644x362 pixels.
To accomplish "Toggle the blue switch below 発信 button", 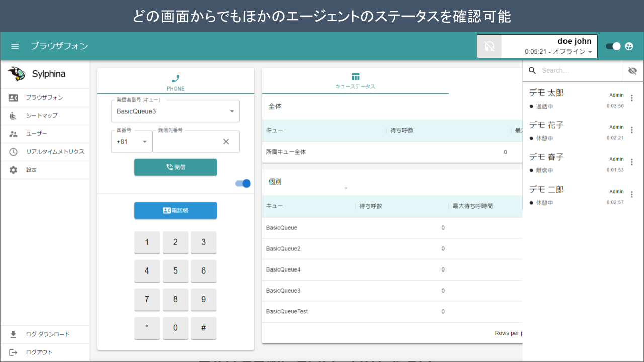I will tap(243, 184).
